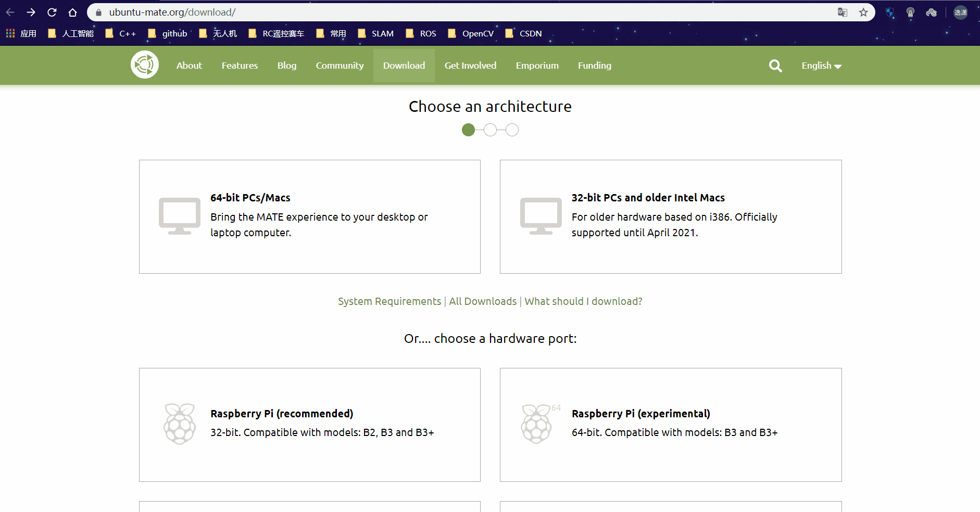Select the Download nav item
The image size is (980, 512).
tap(404, 66)
